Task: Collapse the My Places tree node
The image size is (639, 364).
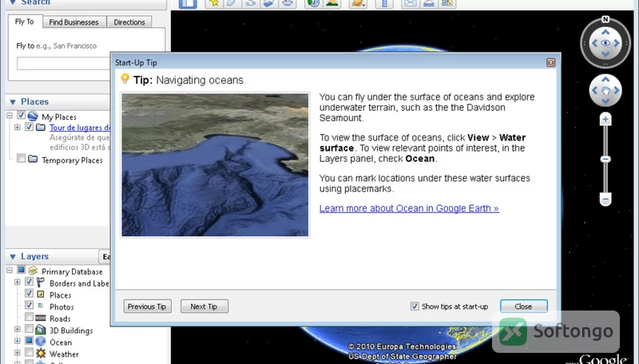Action: (10, 116)
